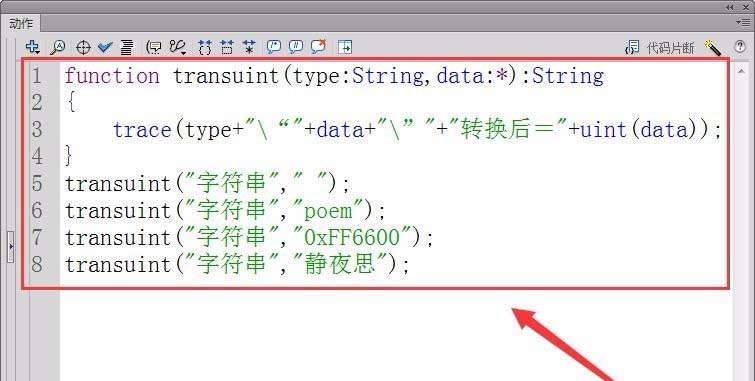Toggle the show/hide toolbox icon
The width and height of the screenshot is (755, 381).
click(345, 47)
